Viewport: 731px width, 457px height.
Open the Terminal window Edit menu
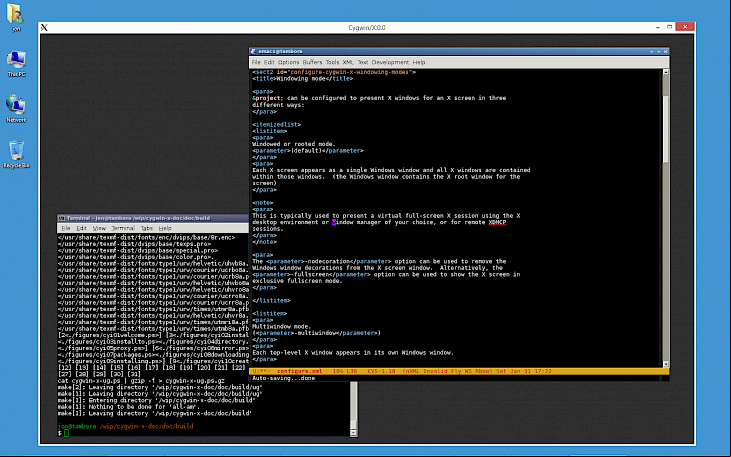(82, 228)
